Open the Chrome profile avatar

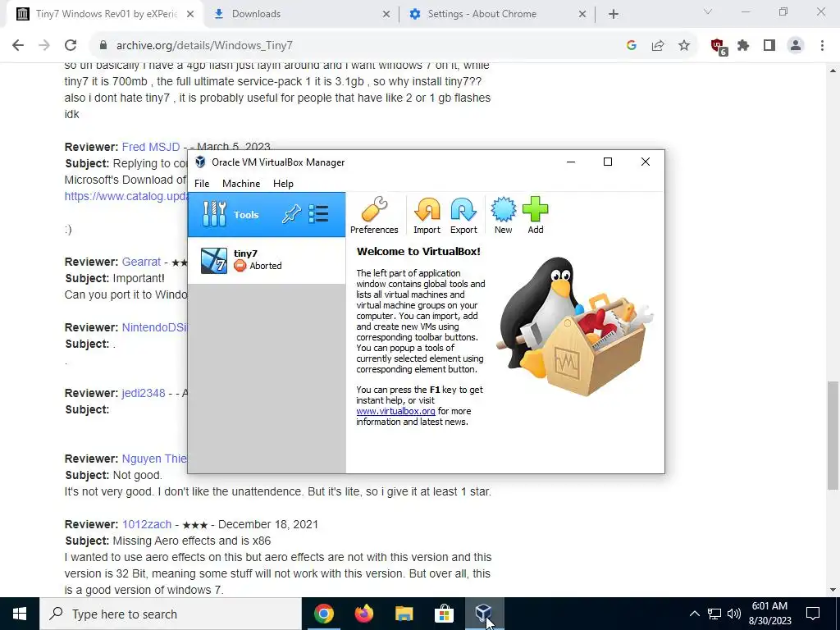point(796,46)
